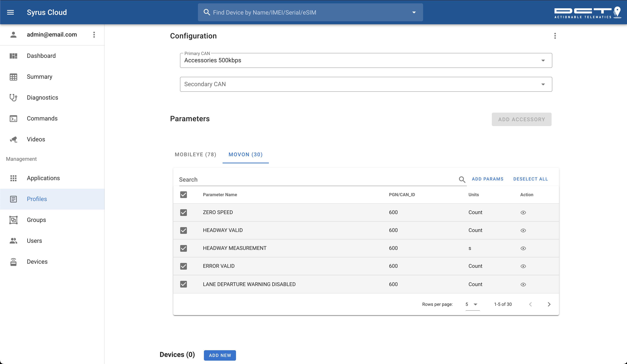Open Applications management page
The height and width of the screenshot is (364, 627).
coord(52,178)
